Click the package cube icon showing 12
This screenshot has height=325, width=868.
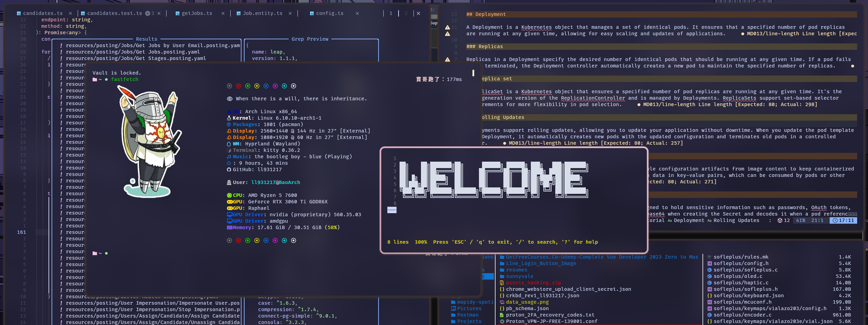pyautogui.click(x=780, y=220)
